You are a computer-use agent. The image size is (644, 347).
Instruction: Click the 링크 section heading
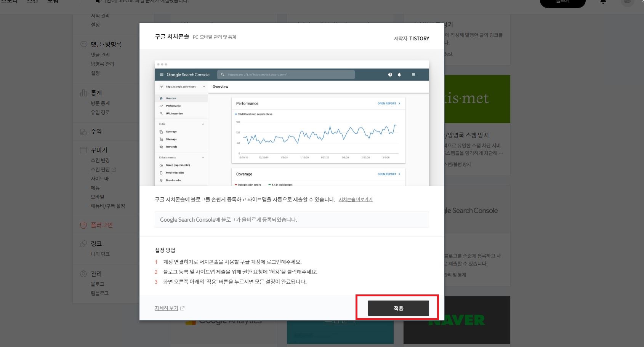point(96,244)
